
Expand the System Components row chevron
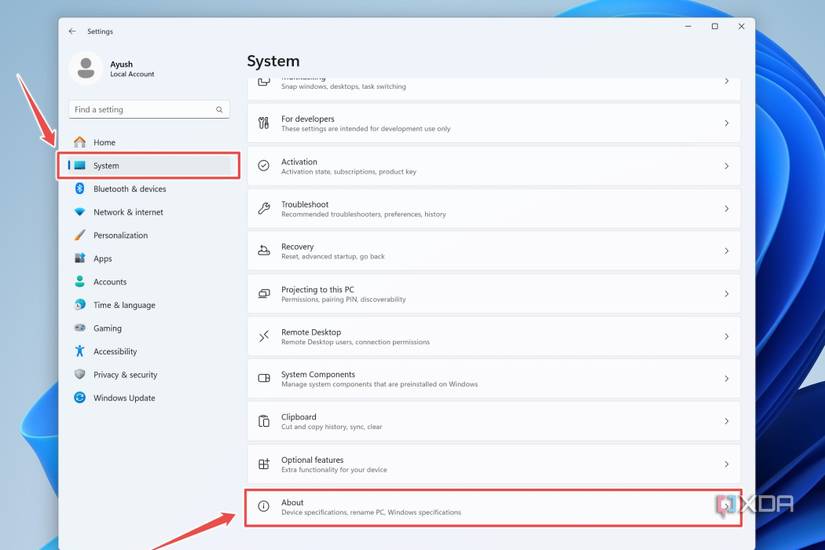tap(726, 378)
